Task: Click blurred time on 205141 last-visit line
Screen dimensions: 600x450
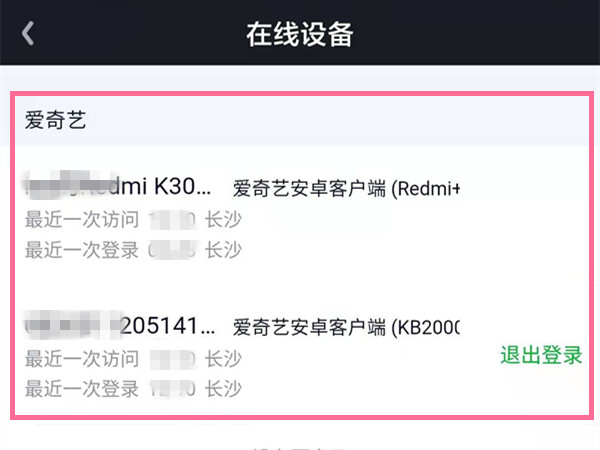Action: pyautogui.click(x=172, y=357)
